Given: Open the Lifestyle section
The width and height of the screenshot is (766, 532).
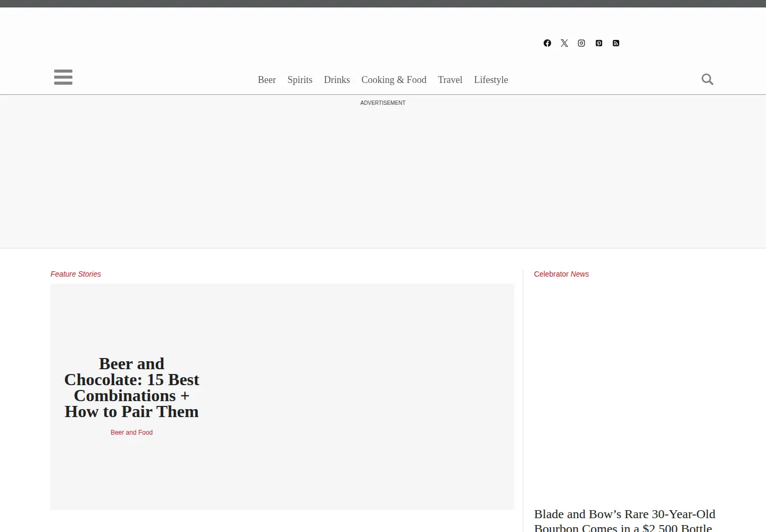Looking at the screenshot, I should [x=491, y=80].
